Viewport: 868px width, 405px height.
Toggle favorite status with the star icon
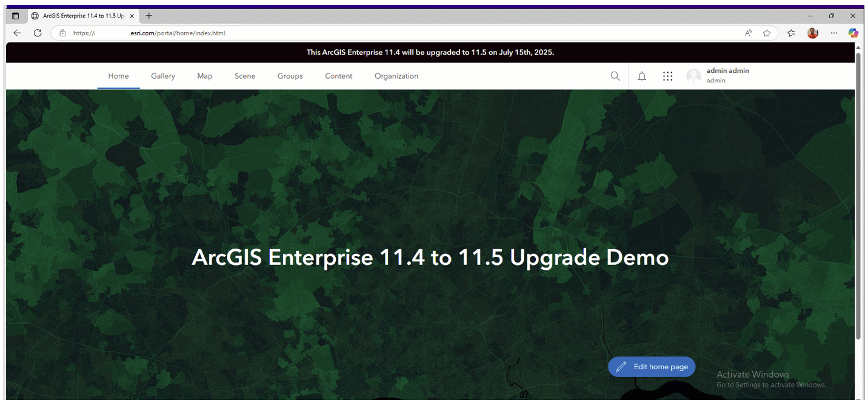tap(766, 33)
